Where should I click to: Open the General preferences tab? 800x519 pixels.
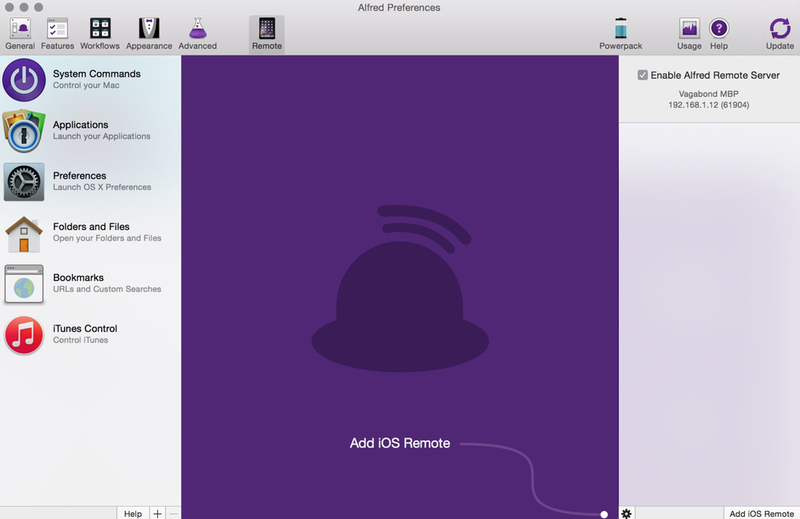pyautogui.click(x=20, y=34)
